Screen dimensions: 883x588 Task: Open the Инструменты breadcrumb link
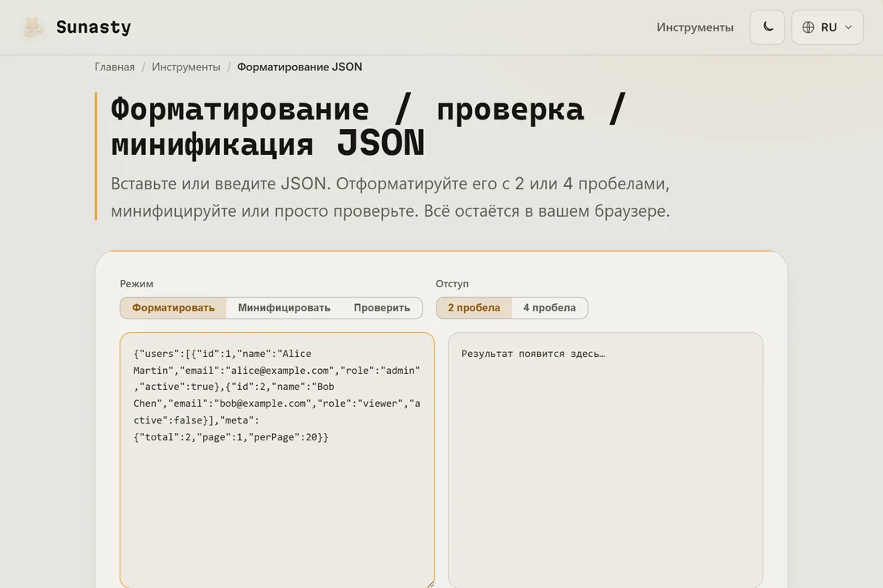(186, 67)
